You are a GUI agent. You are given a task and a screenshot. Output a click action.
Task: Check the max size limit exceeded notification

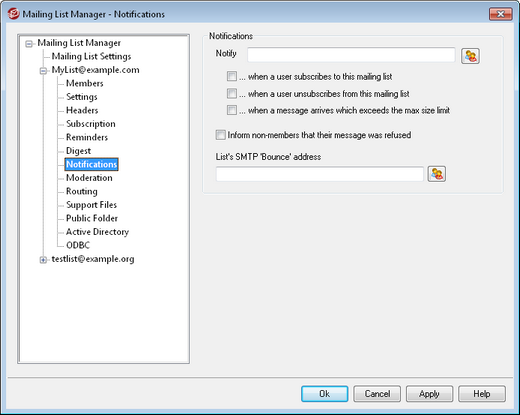[232, 110]
